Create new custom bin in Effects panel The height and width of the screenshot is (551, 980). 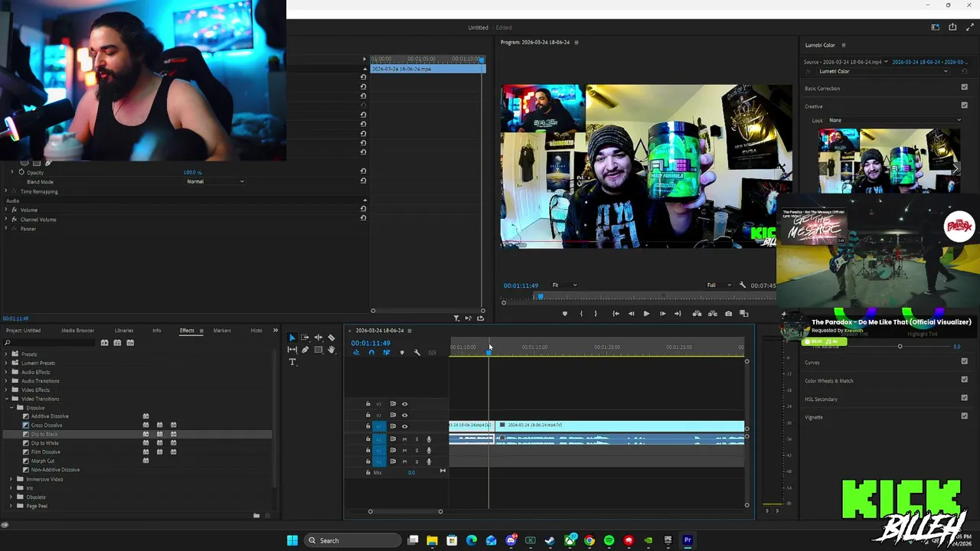(256, 516)
